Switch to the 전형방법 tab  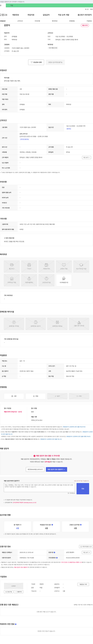[72, 21]
